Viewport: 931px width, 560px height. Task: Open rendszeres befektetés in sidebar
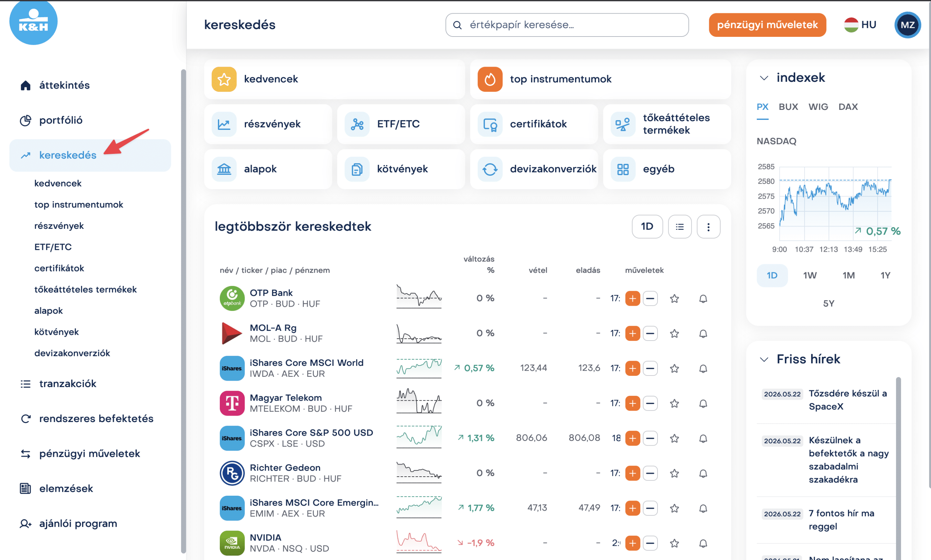[x=90, y=419]
